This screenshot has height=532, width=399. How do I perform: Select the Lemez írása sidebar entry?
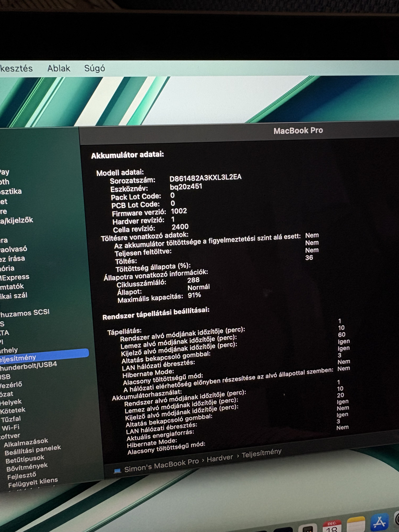pyautogui.click(x=12, y=259)
